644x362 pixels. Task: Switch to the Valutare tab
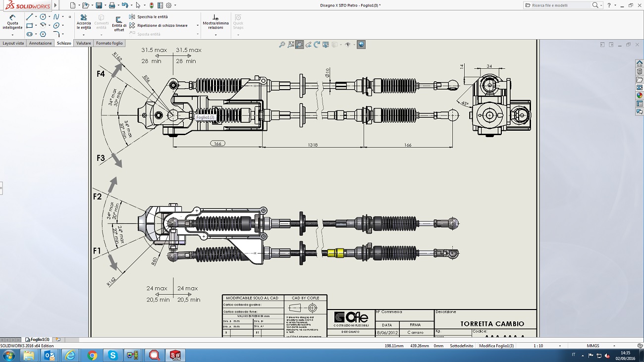pos(84,43)
